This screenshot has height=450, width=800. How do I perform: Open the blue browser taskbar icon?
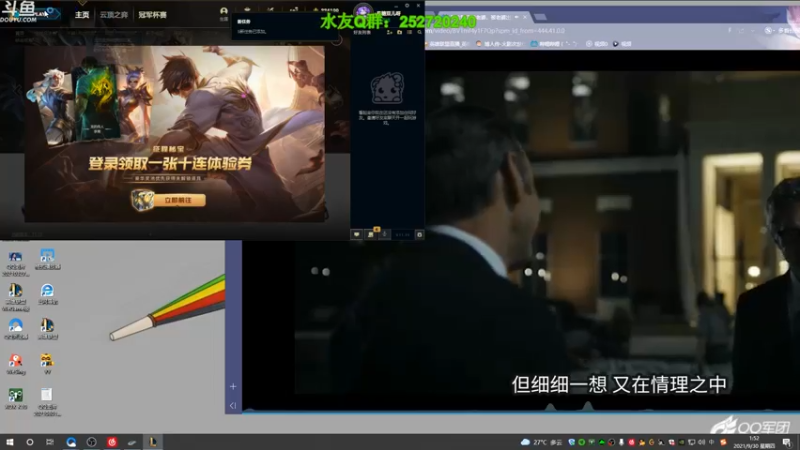[71, 442]
